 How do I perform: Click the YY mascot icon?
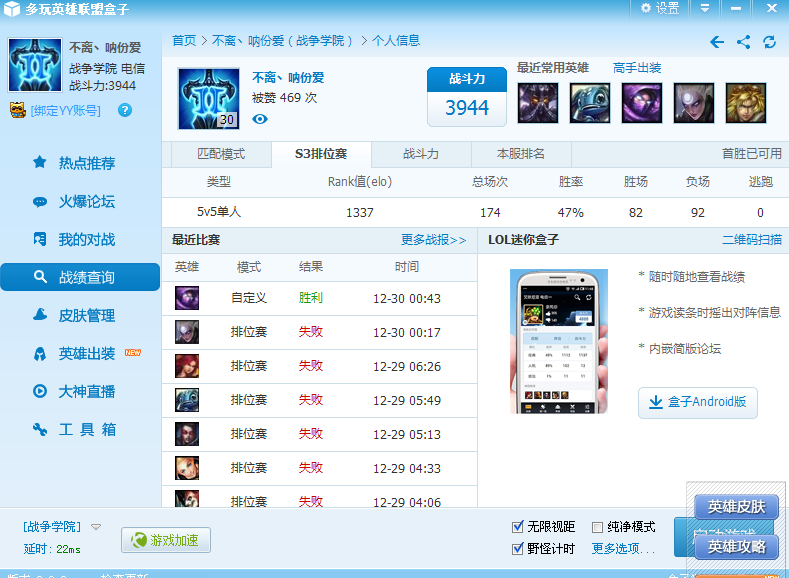click(x=18, y=110)
